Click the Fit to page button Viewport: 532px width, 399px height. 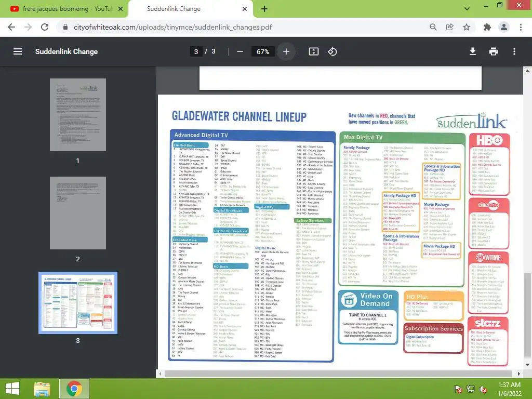pos(313,51)
